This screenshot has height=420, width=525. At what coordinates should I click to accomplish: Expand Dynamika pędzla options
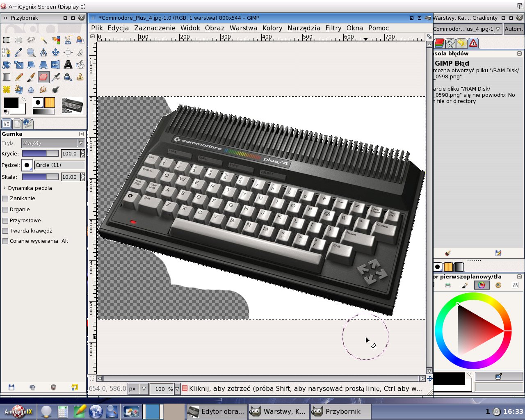(5, 188)
